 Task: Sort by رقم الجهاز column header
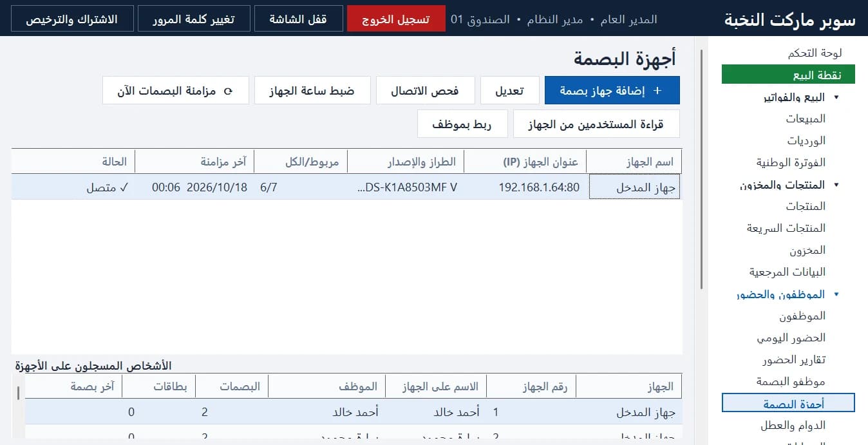coord(531,386)
